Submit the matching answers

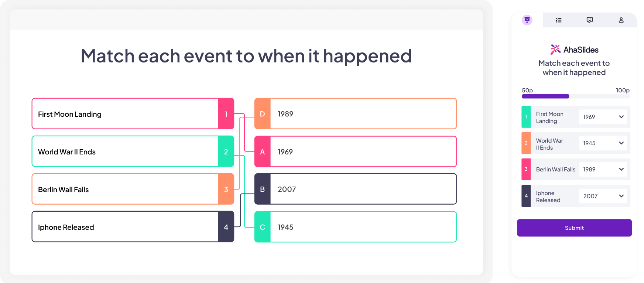[x=574, y=228]
